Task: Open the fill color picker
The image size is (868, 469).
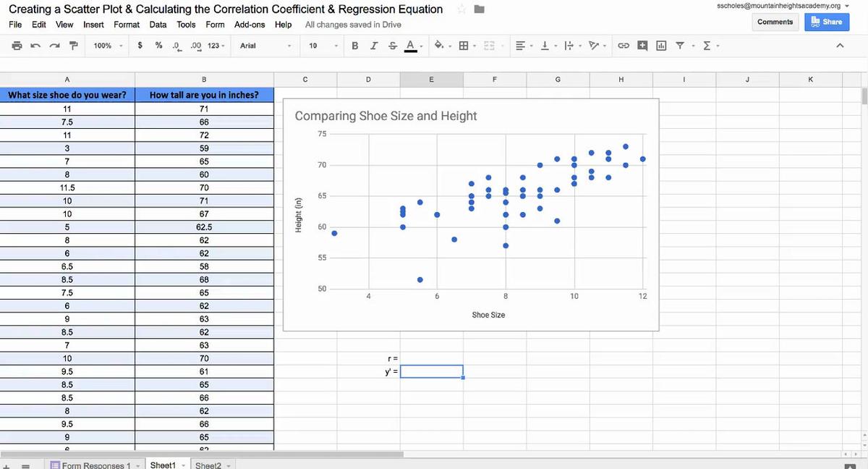Action: click(x=439, y=46)
